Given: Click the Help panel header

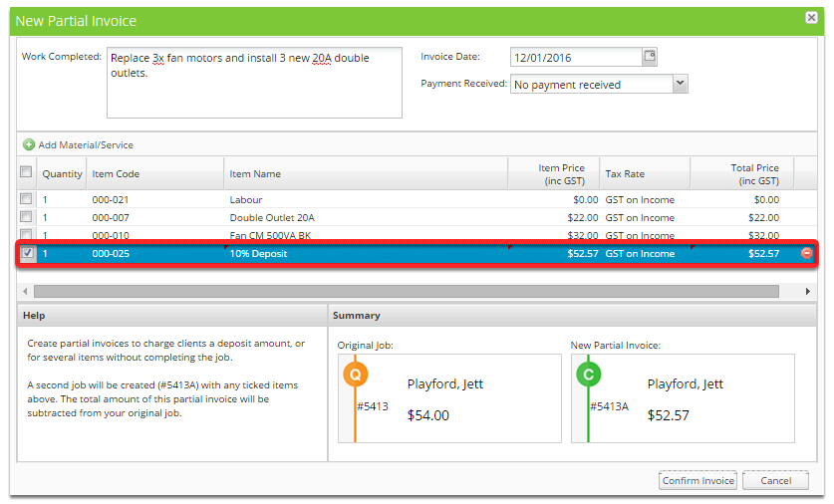Looking at the screenshot, I should click(x=171, y=316).
